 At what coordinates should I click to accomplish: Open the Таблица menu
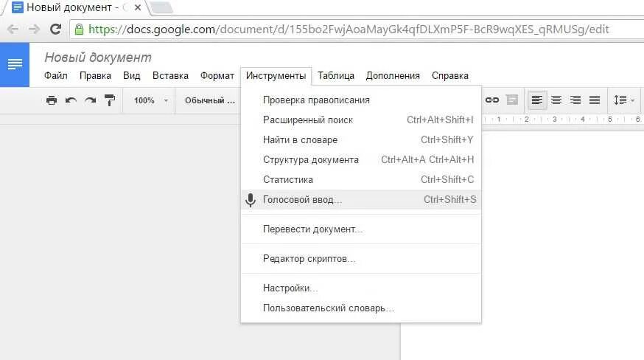click(336, 76)
